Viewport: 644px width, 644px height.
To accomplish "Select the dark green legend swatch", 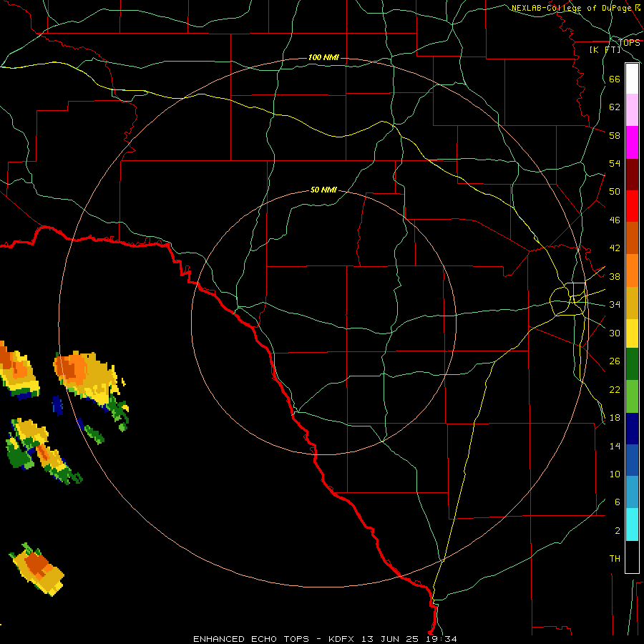I will [632, 364].
